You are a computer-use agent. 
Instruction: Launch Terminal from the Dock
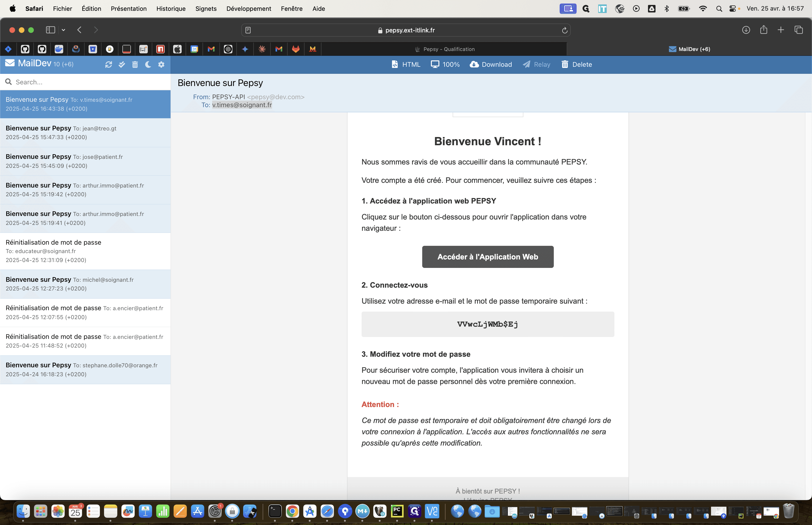coord(275,511)
